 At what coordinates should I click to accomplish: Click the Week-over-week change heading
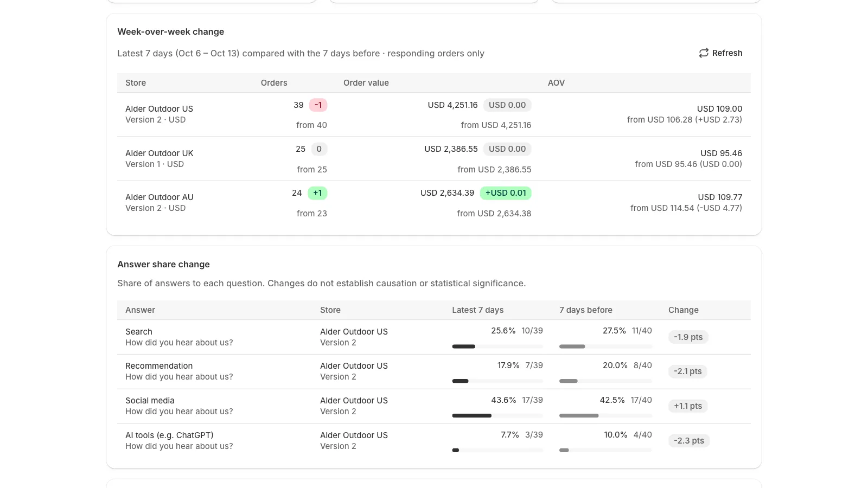pos(171,32)
